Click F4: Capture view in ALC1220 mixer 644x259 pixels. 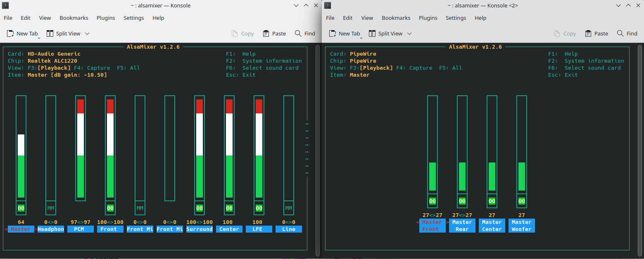[92, 68]
